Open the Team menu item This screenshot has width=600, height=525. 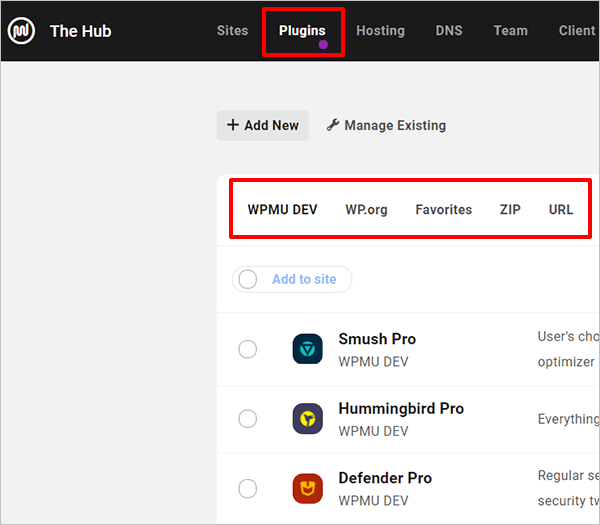point(510,31)
